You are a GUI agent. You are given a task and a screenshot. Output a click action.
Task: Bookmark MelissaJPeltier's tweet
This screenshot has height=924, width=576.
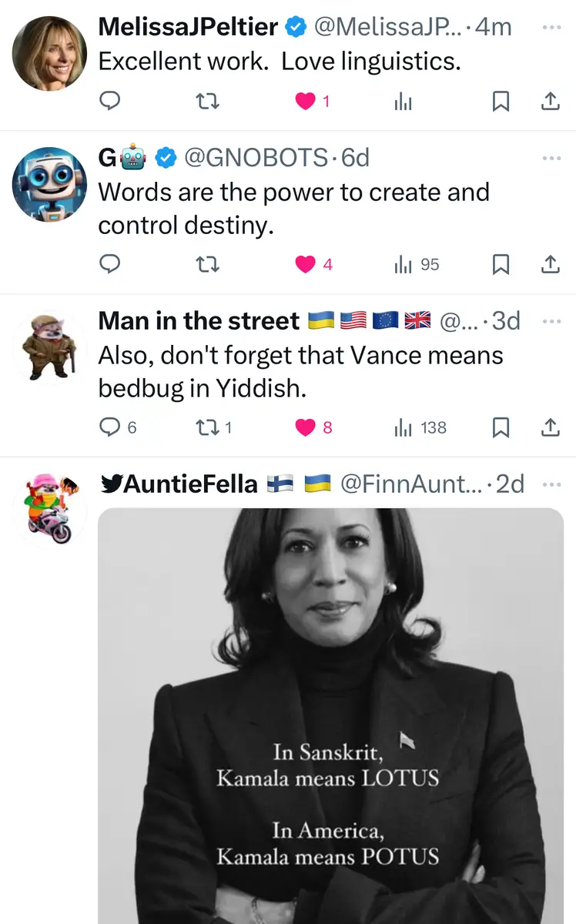[501, 101]
